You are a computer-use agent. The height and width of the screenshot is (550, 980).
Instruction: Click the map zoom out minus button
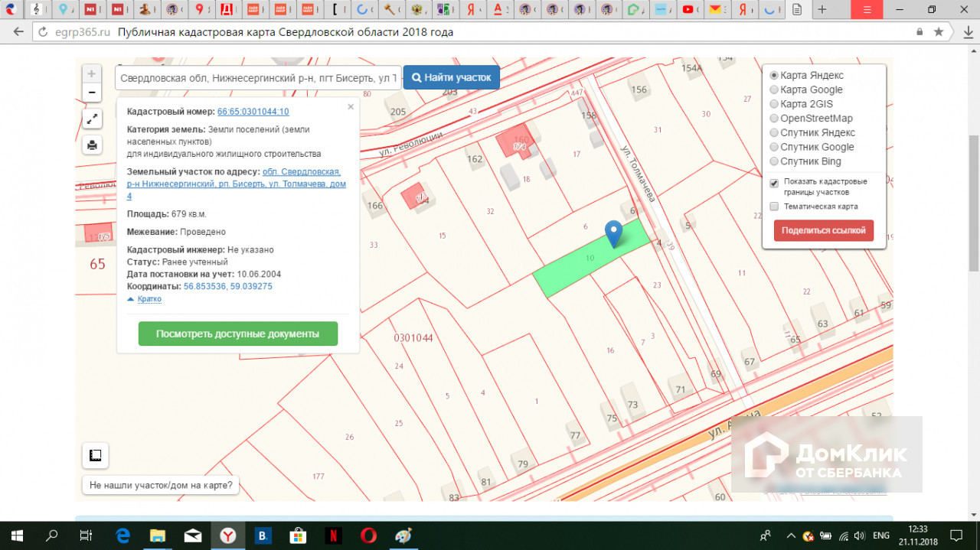[91, 93]
